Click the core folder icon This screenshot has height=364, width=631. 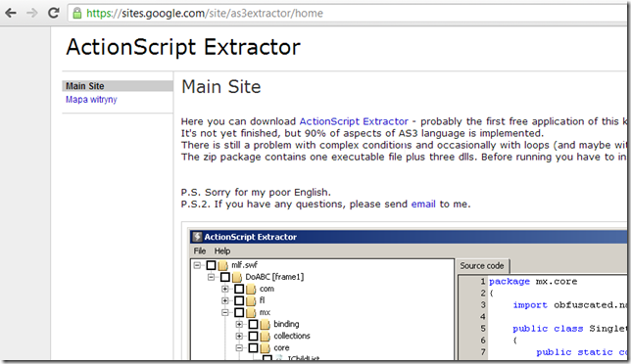(x=266, y=348)
